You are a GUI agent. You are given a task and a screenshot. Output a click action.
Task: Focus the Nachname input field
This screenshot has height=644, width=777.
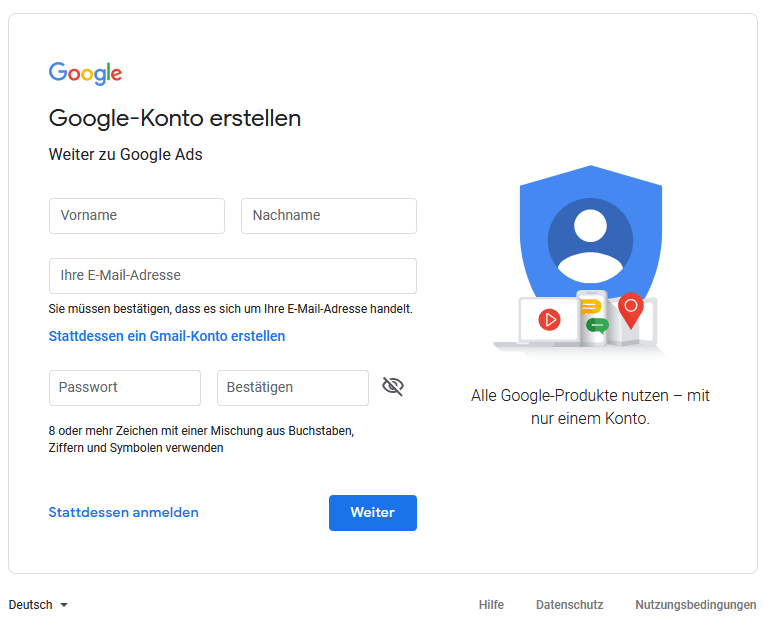point(329,216)
